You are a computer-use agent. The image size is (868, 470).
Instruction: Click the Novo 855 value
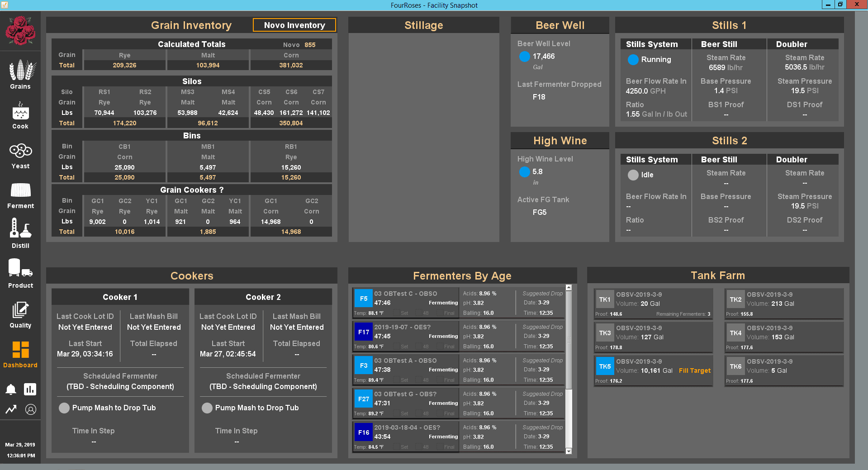pos(310,45)
